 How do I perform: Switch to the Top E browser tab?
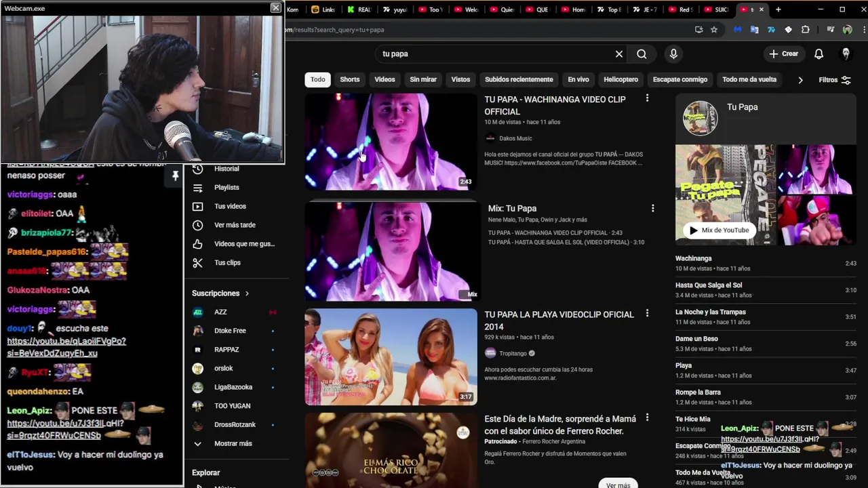coord(609,9)
